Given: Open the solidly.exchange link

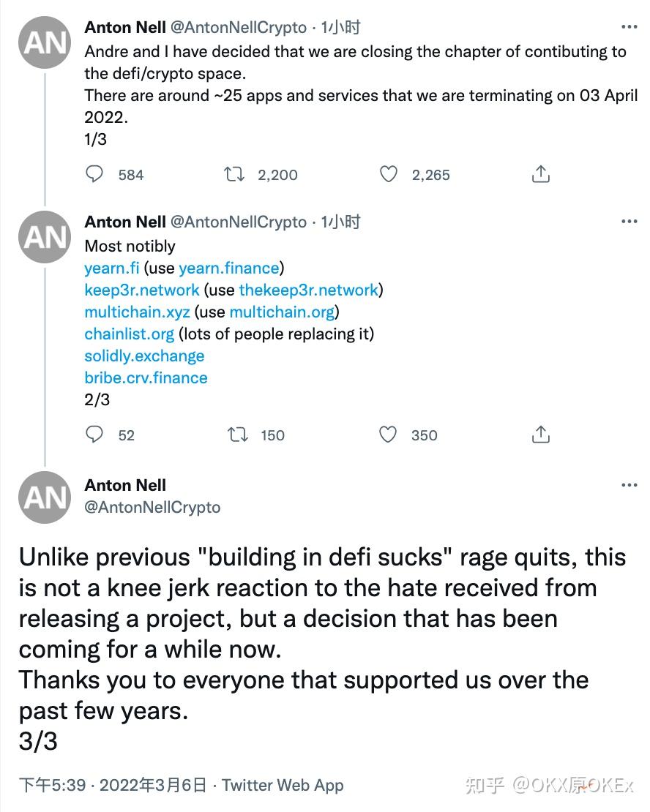Looking at the screenshot, I should 143,356.
